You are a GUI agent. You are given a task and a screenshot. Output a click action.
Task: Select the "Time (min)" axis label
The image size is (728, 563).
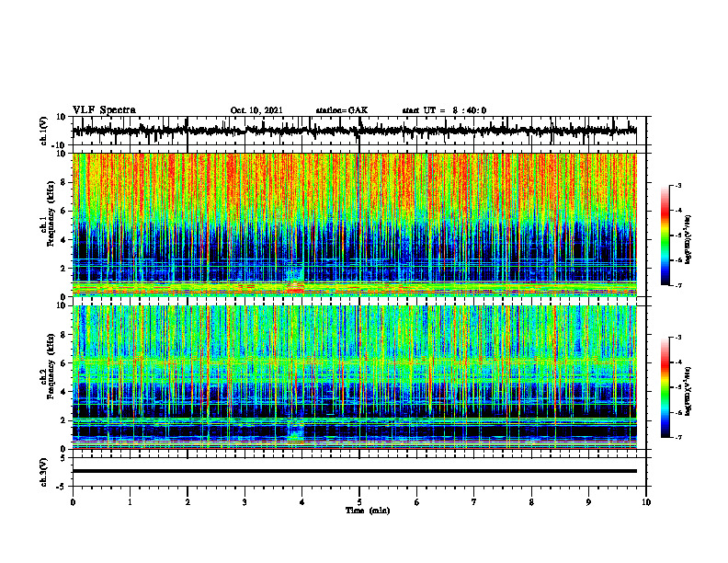tap(368, 511)
